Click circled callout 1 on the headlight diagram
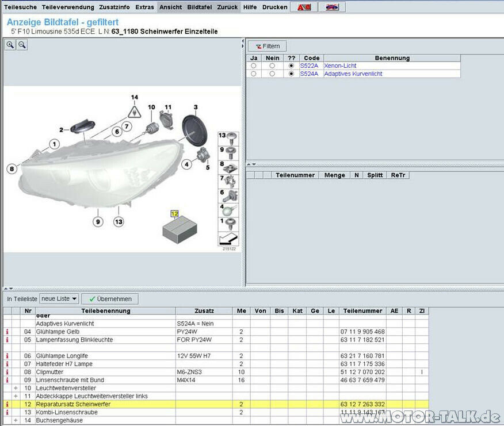Viewport: 504px width, 426px height. click(54, 144)
